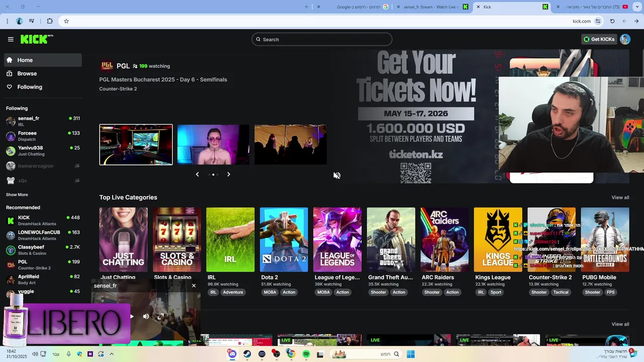
Task: Close the sensei_fr mini player
Action: point(194,286)
